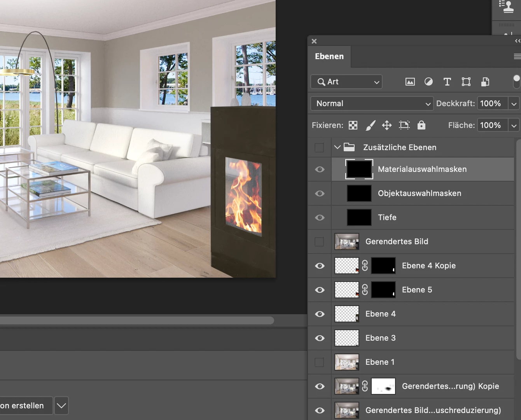Viewport: 521px width, 420px height.
Task: Lock all with padlock icon
Action: click(421, 125)
